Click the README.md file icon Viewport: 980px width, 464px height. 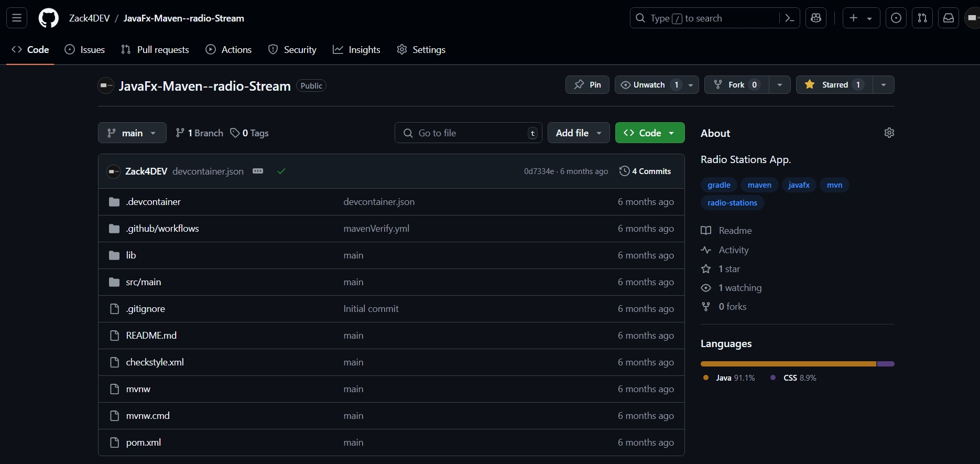click(x=114, y=336)
